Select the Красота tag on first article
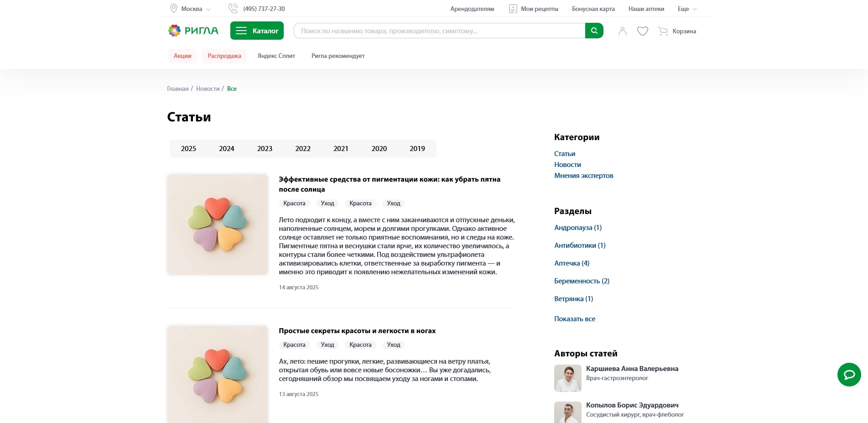Image resolution: width=868 pixels, height=423 pixels. pos(294,203)
